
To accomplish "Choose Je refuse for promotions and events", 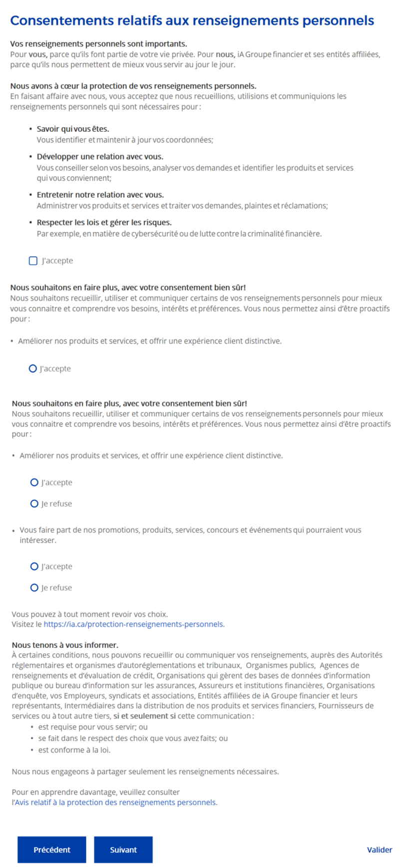I will 34,588.
